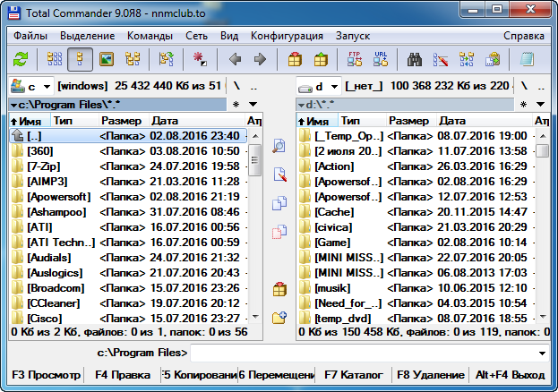
Task: Switch to thumbnail view via picture icon
Action: tap(107, 60)
